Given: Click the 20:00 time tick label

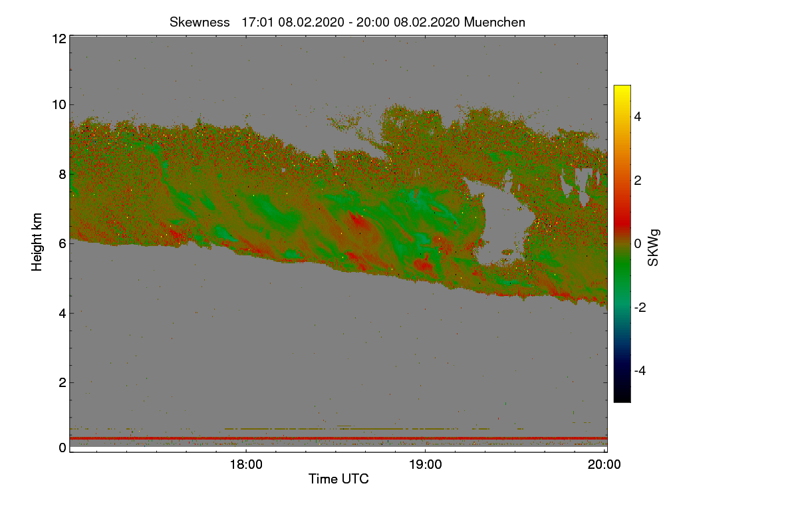Looking at the screenshot, I should click(x=604, y=465).
